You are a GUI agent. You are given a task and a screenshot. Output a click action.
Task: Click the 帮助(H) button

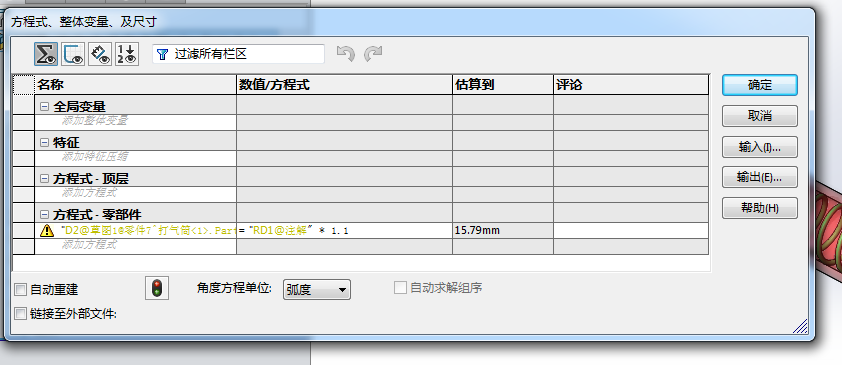pos(760,208)
